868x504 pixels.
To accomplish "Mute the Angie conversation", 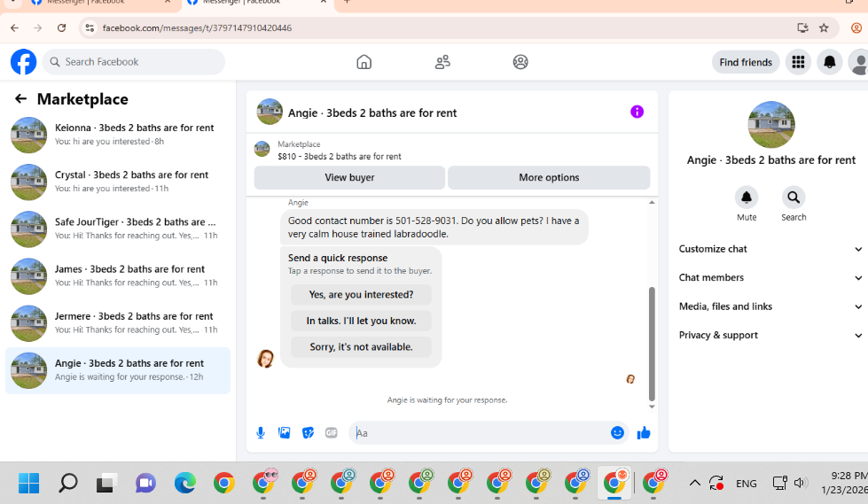I will pyautogui.click(x=747, y=198).
